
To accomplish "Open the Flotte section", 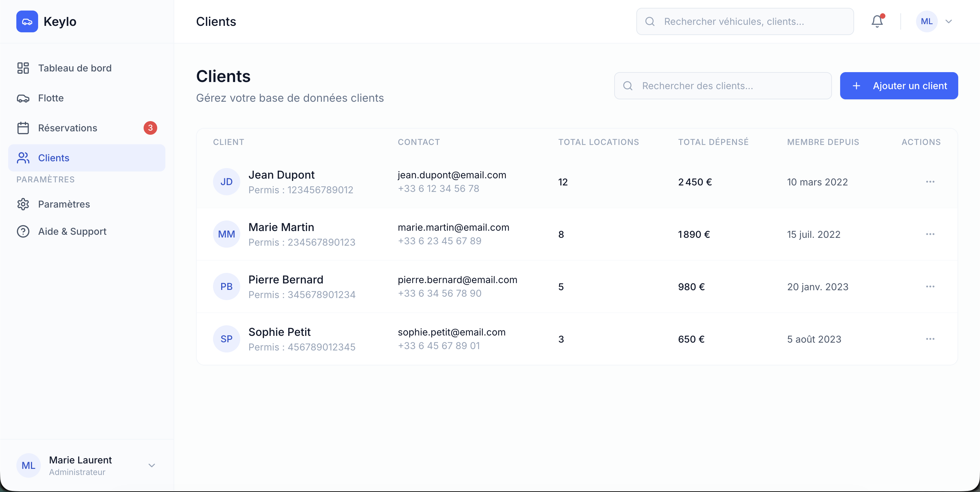I will tap(87, 98).
